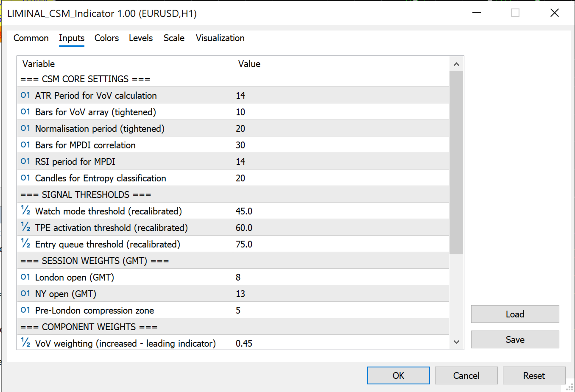Switch to the Common tab
575x392 pixels.
31,38
